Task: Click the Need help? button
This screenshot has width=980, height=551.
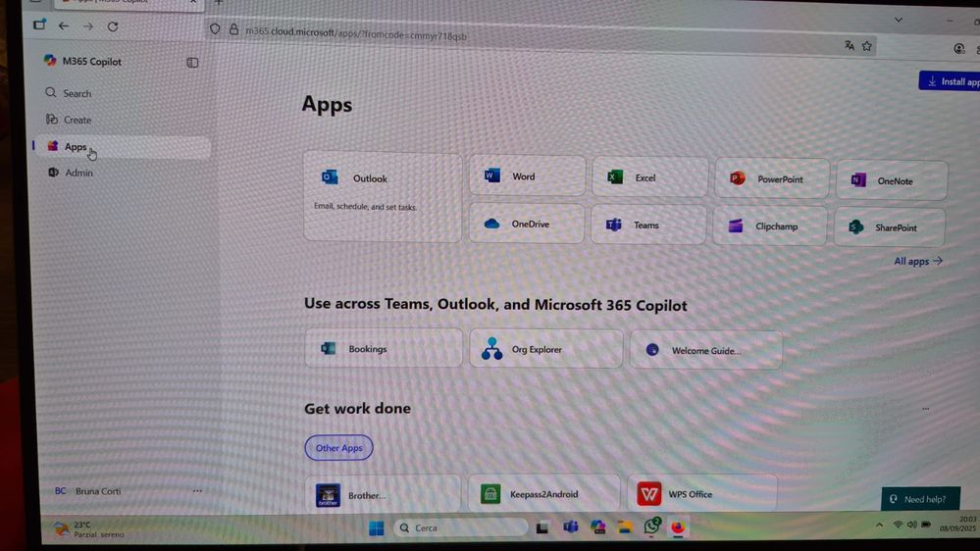Action: coord(920,498)
